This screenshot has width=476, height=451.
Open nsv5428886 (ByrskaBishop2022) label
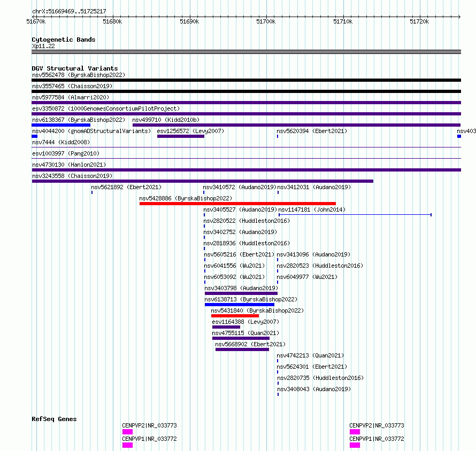pos(186,198)
